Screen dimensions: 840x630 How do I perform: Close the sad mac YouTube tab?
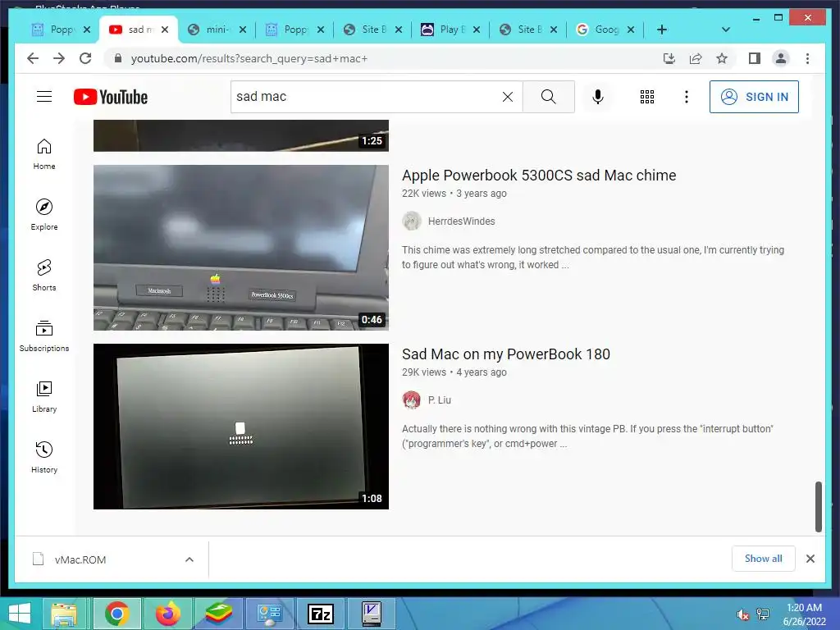click(x=165, y=30)
